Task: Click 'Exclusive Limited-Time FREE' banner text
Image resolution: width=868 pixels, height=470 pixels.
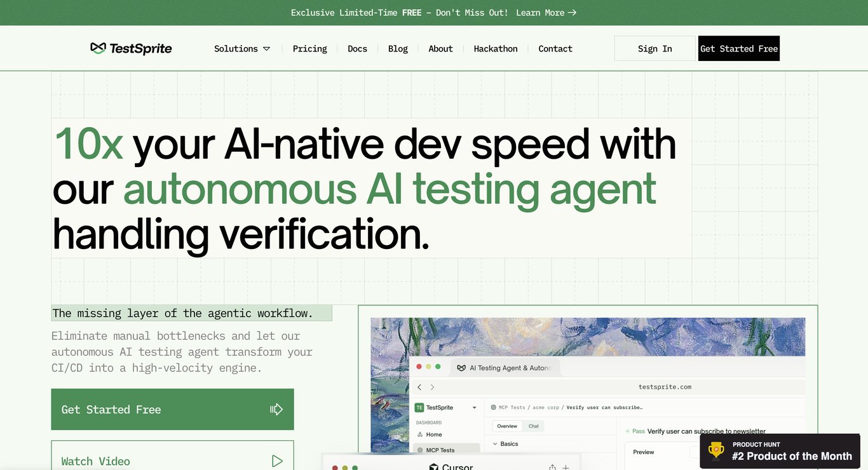Action: pyautogui.click(x=356, y=13)
